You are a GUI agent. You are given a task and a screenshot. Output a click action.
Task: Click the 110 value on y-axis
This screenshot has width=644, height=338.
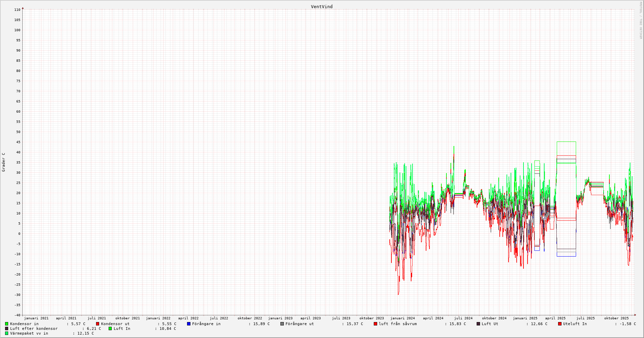click(x=17, y=10)
